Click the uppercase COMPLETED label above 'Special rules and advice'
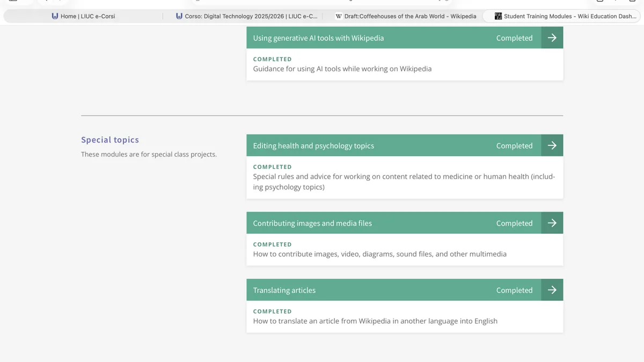The image size is (644, 362). pos(273,167)
